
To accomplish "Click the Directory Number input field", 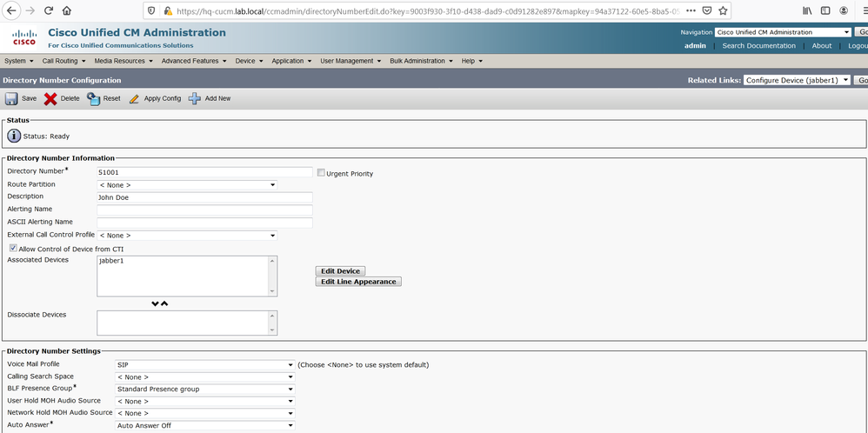I will click(x=204, y=172).
